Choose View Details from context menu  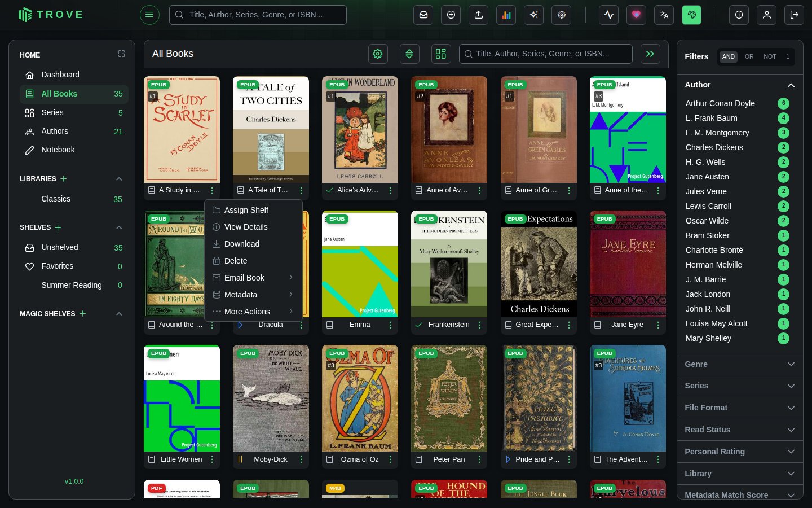[x=253, y=227]
